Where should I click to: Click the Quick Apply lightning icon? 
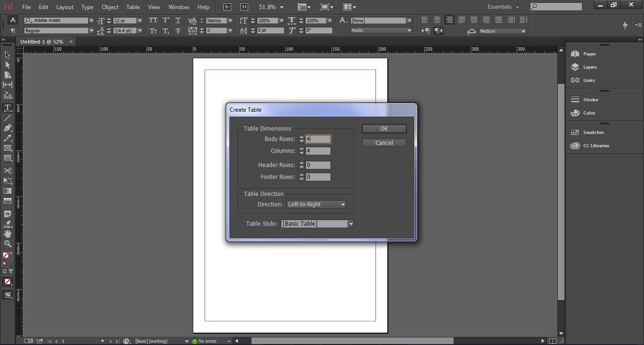(625, 25)
